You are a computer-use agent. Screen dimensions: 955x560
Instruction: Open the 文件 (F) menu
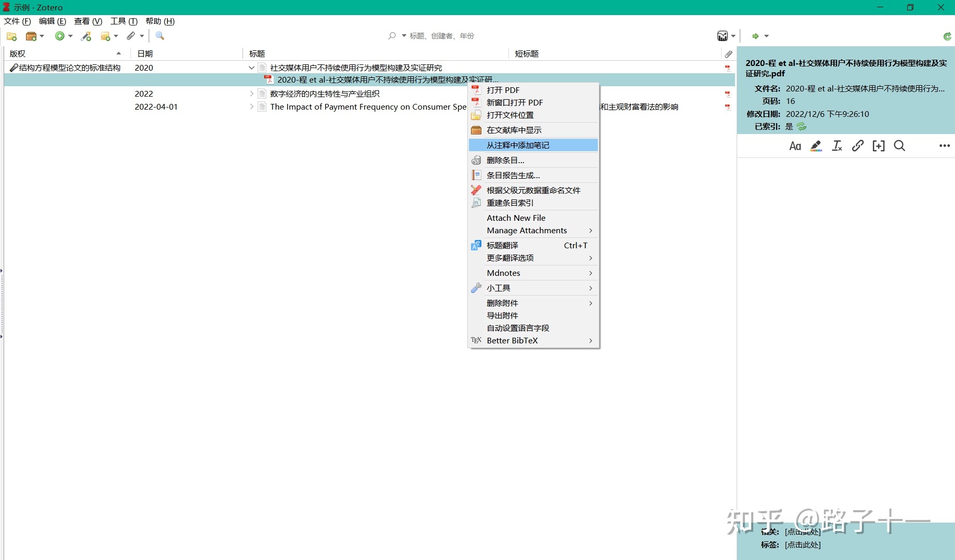pyautogui.click(x=17, y=21)
